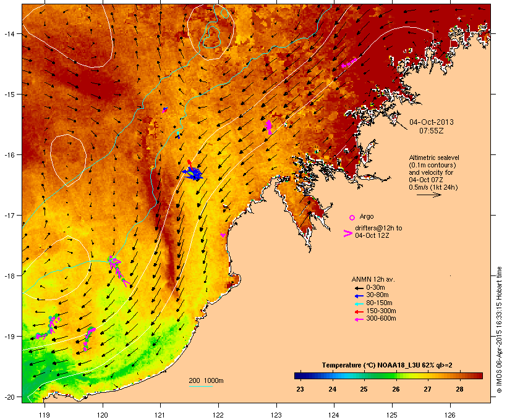Click the '300-600m' depth label
The height and width of the screenshot is (420, 507).
click(x=381, y=319)
